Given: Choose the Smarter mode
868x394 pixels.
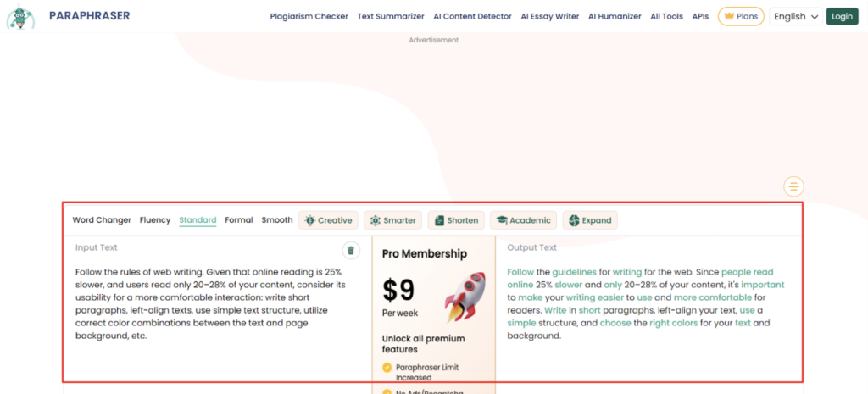Looking at the screenshot, I should click(392, 220).
